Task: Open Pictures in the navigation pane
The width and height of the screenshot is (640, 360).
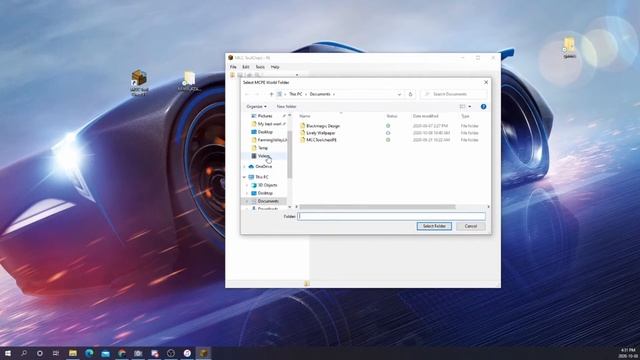Action: (264, 116)
